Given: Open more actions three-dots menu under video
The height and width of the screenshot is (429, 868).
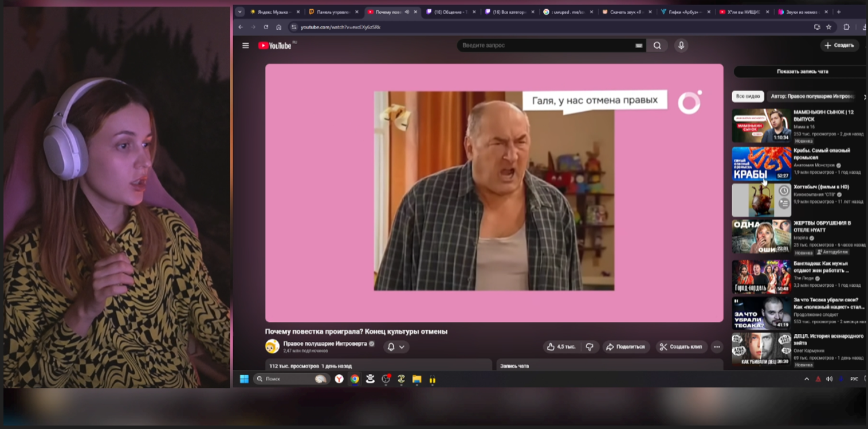Looking at the screenshot, I should pyautogui.click(x=717, y=347).
